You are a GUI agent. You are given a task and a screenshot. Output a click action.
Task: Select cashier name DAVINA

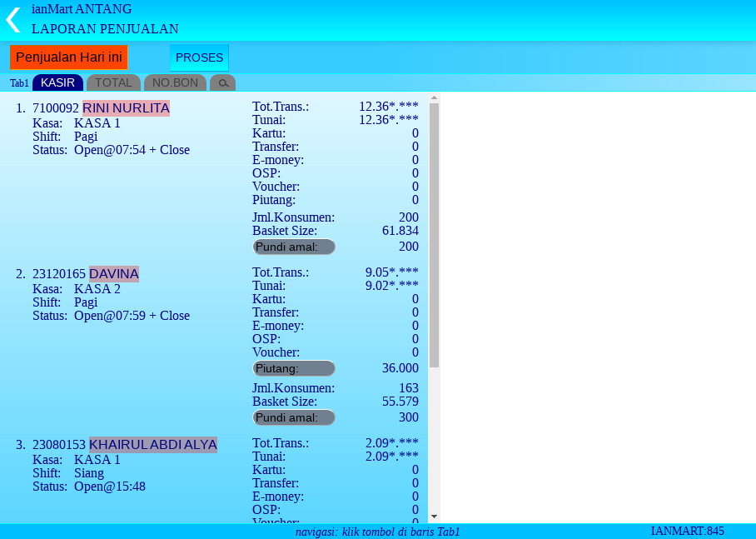pos(114,273)
